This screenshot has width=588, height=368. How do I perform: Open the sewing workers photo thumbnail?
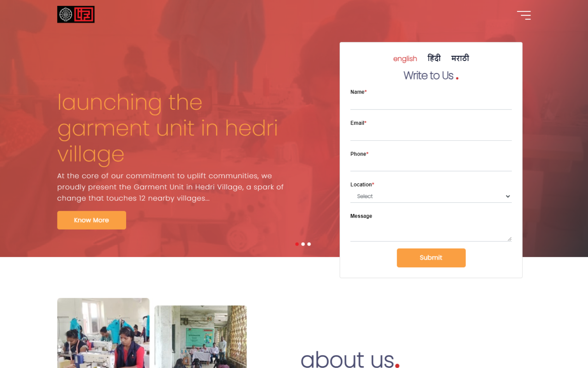[x=103, y=333]
